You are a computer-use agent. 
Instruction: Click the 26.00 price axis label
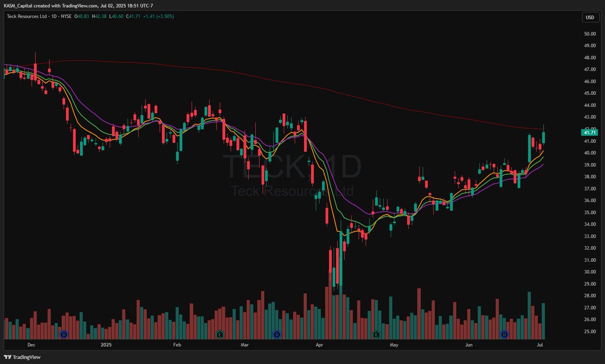click(590, 320)
